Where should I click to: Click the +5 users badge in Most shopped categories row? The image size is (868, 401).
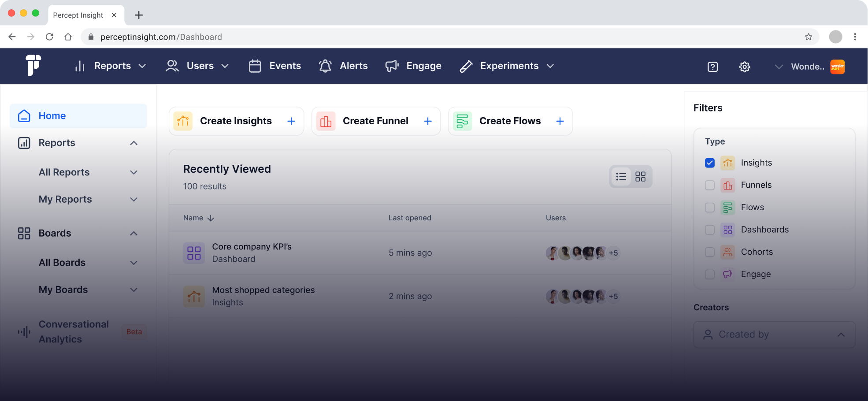tap(613, 296)
